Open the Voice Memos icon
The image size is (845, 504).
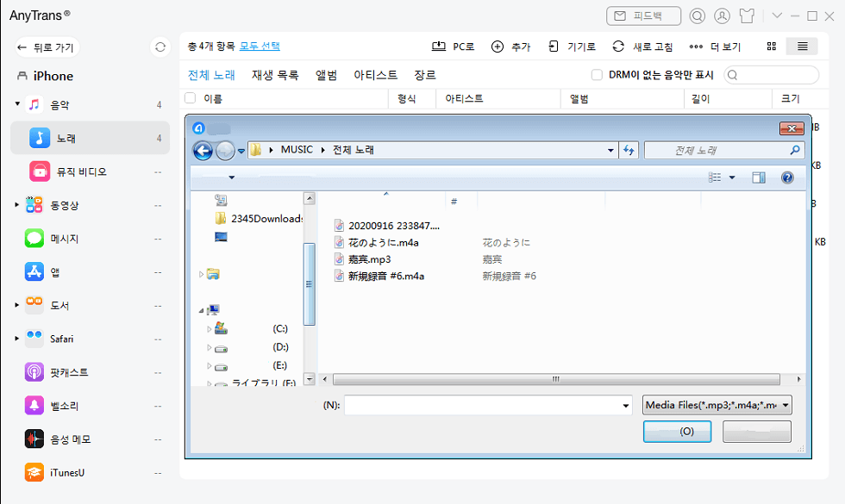click(34, 439)
